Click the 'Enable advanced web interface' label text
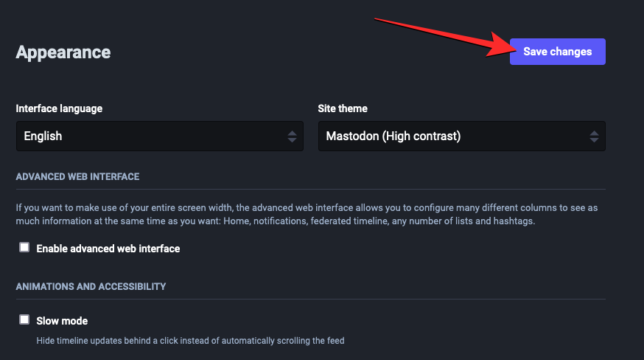Screen dimensions: 644x360 (108, 249)
